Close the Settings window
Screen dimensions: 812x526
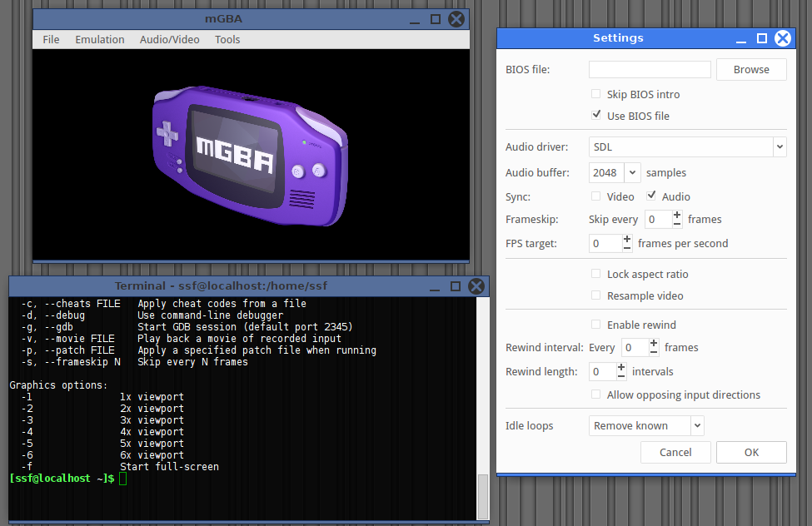tap(783, 38)
